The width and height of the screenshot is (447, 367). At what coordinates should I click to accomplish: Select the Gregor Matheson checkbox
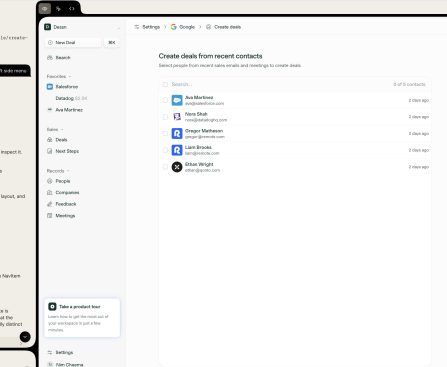(x=165, y=133)
